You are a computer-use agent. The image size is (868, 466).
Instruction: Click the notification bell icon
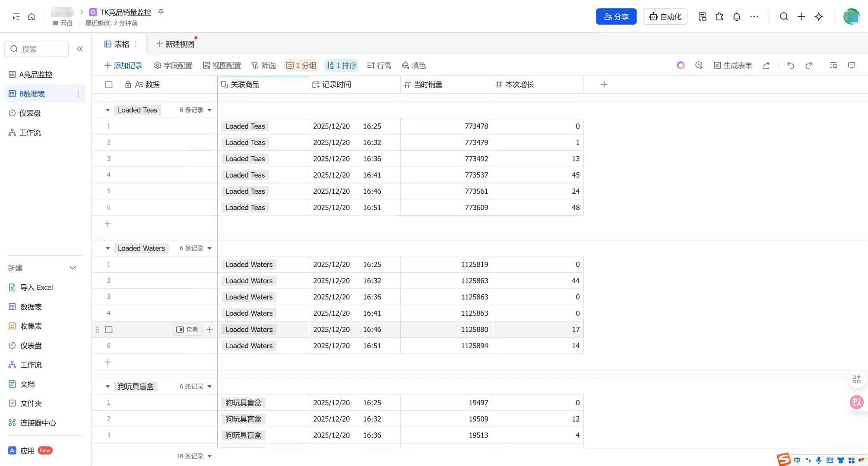[737, 17]
